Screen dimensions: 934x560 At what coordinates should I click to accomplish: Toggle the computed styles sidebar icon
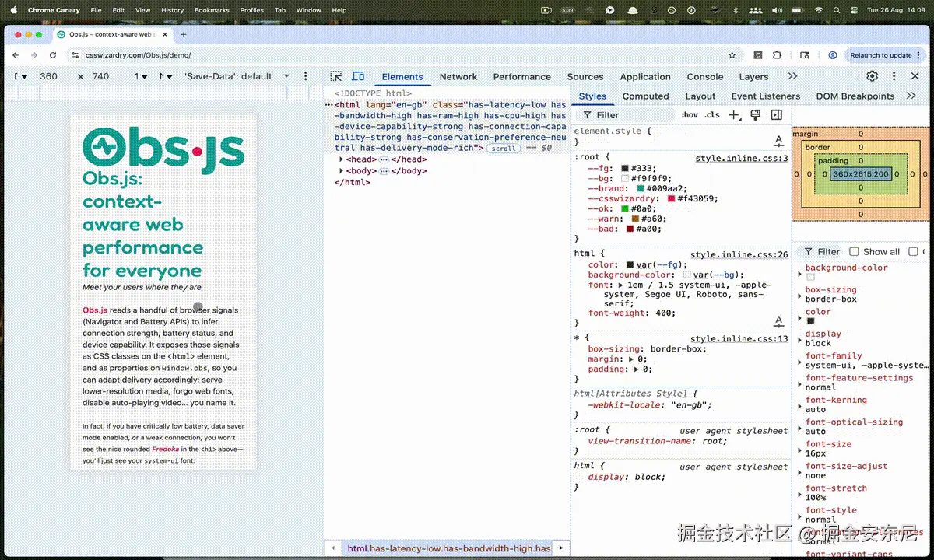click(x=776, y=115)
